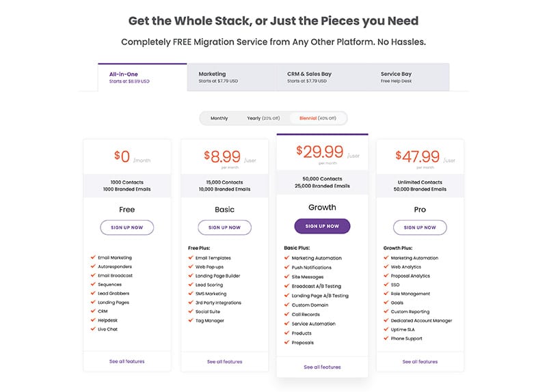This screenshot has height=392, width=547.
Task: Click checkmark icon beside Push Notifications
Action: (x=286, y=267)
